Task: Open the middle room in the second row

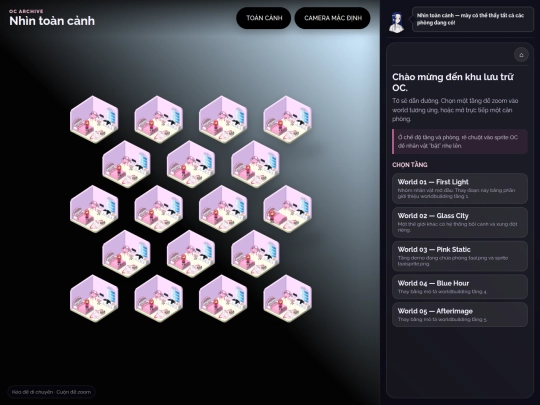Action: tap(191, 164)
